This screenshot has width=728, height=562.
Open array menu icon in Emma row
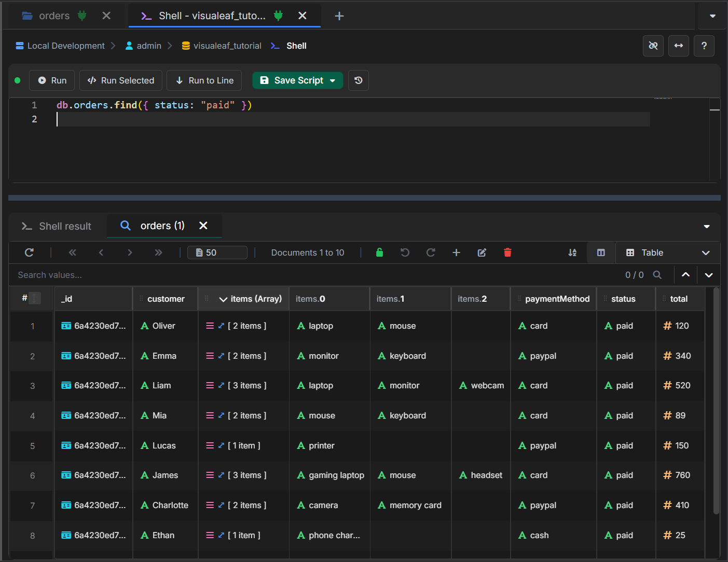[210, 356]
